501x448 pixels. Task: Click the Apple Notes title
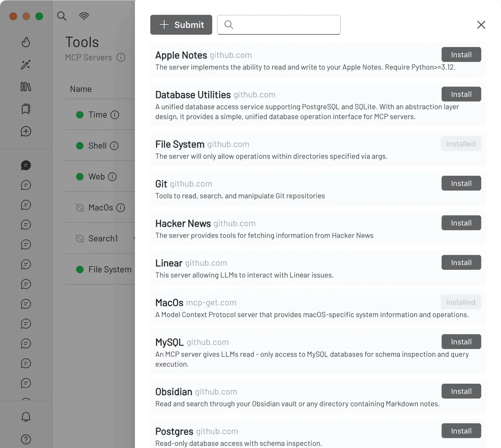pos(181,55)
